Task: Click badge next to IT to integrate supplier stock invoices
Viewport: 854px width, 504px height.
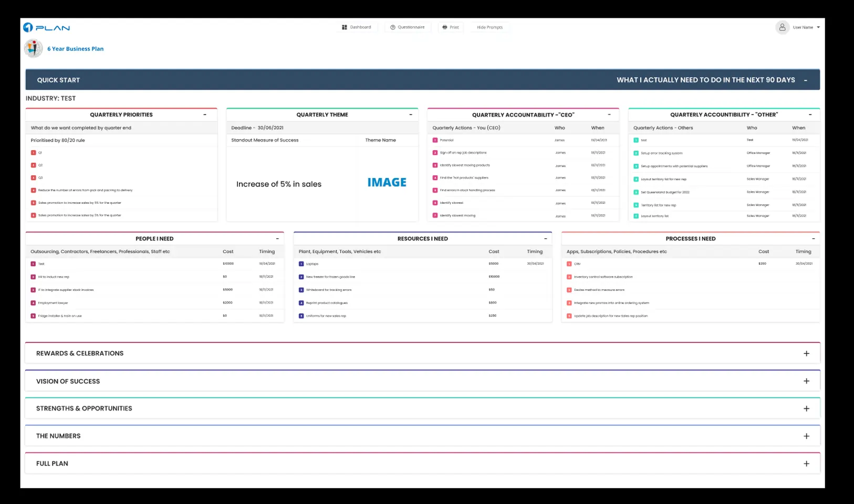Action: tap(33, 290)
